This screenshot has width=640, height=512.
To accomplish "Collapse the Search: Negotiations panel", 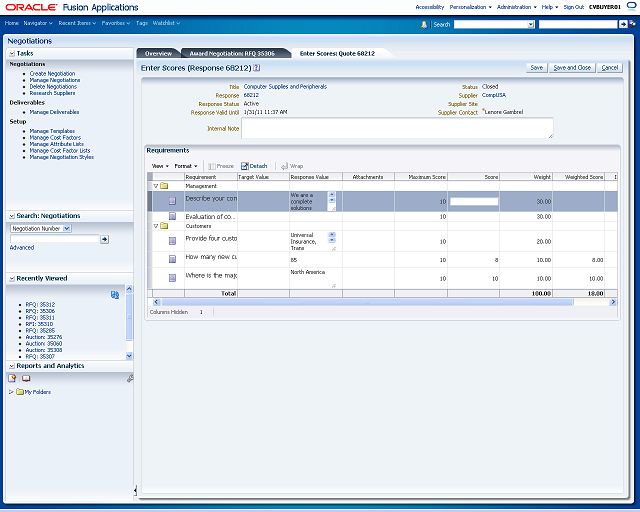I will (x=12, y=216).
